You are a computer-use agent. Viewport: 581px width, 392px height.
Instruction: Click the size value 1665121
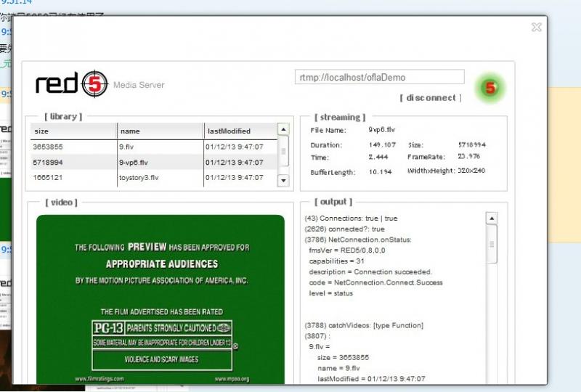pyautogui.click(x=48, y=177)
